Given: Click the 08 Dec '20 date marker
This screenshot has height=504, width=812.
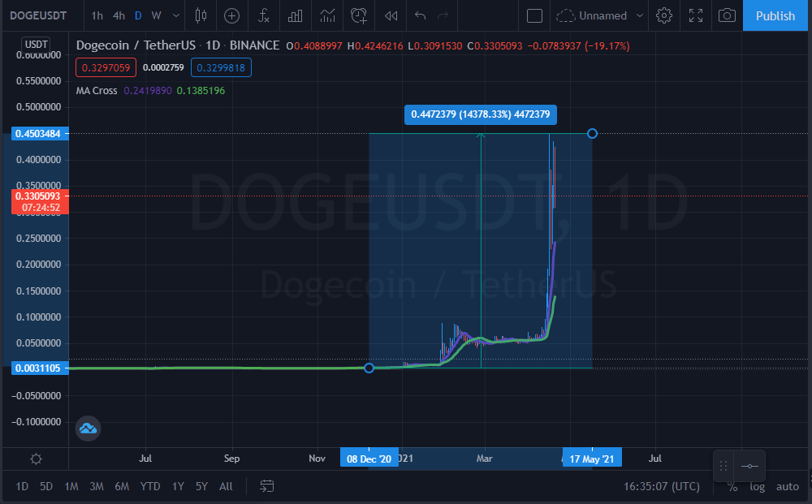Looking at the screenshot, I should 369,459.
